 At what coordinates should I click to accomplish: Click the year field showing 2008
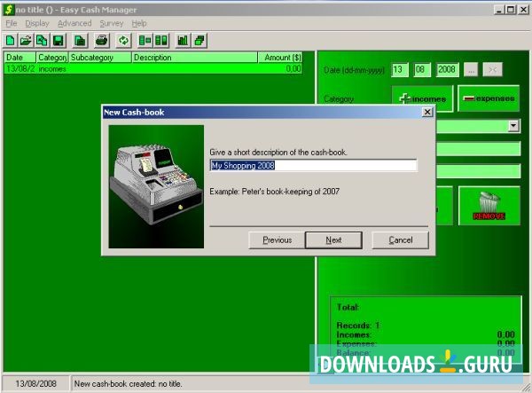[x=447, y=70]
